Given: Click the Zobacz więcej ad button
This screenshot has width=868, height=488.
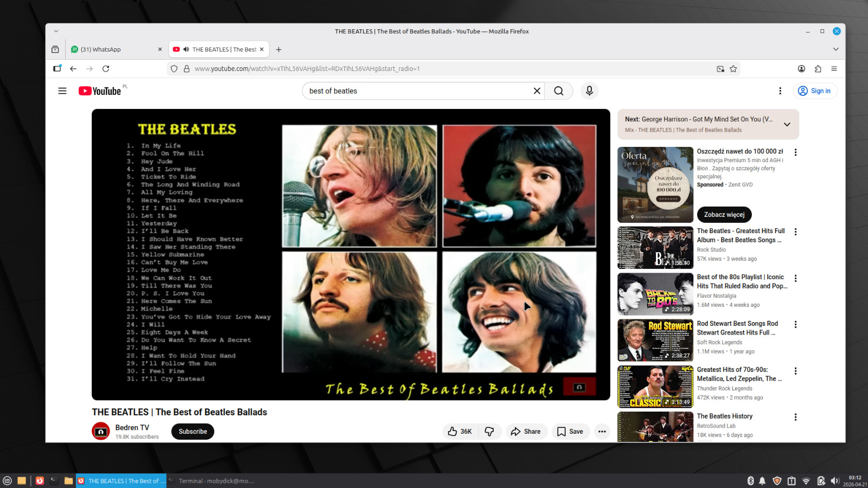Looking at the screenshot, I should 724,215.
